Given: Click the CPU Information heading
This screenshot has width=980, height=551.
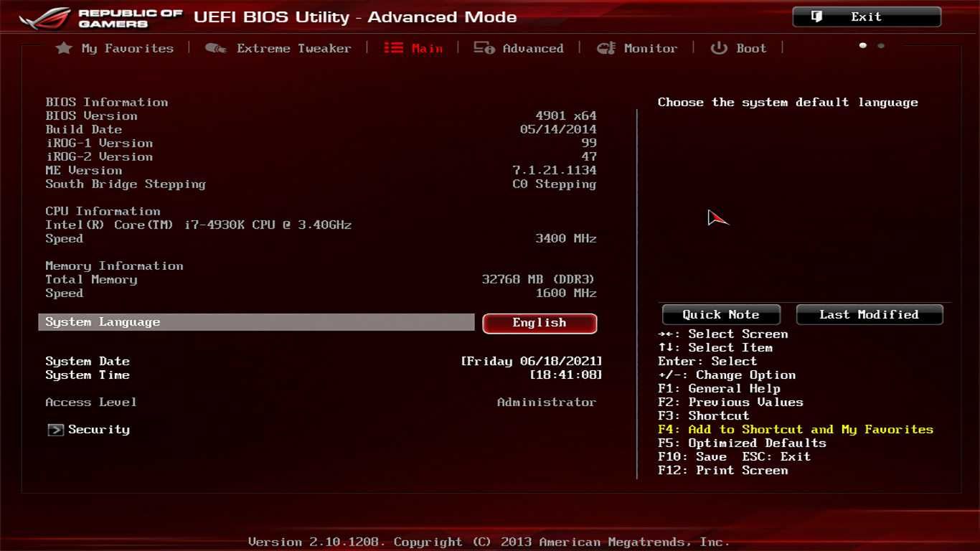Looking at the screenshot, I should tap(103, 212).
